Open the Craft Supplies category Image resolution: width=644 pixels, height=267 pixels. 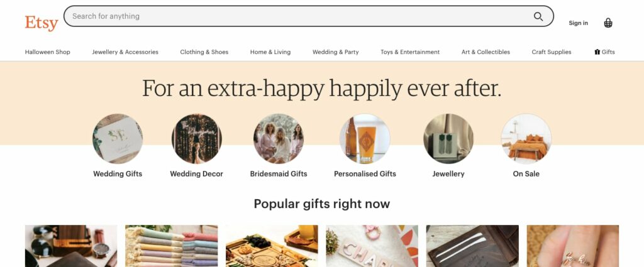[552, 52]
